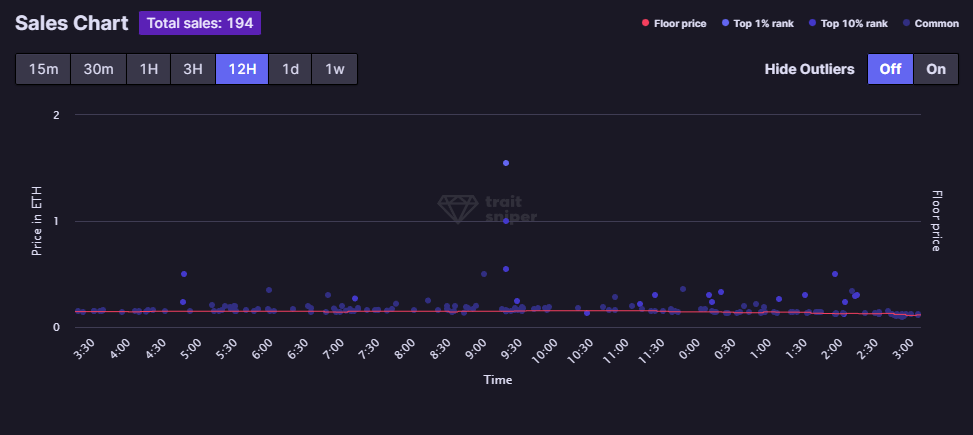
Task: Click the 0:00 time axis label
Action: 688,351
